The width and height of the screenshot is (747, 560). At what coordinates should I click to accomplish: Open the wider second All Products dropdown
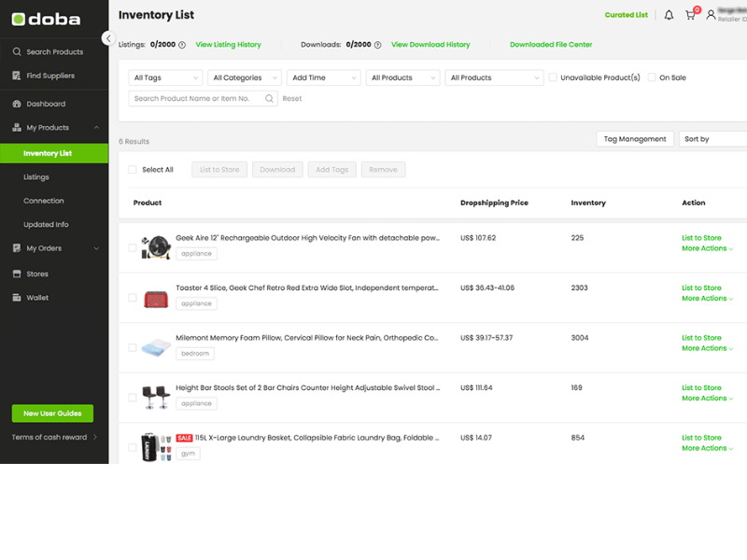point(494,77)
